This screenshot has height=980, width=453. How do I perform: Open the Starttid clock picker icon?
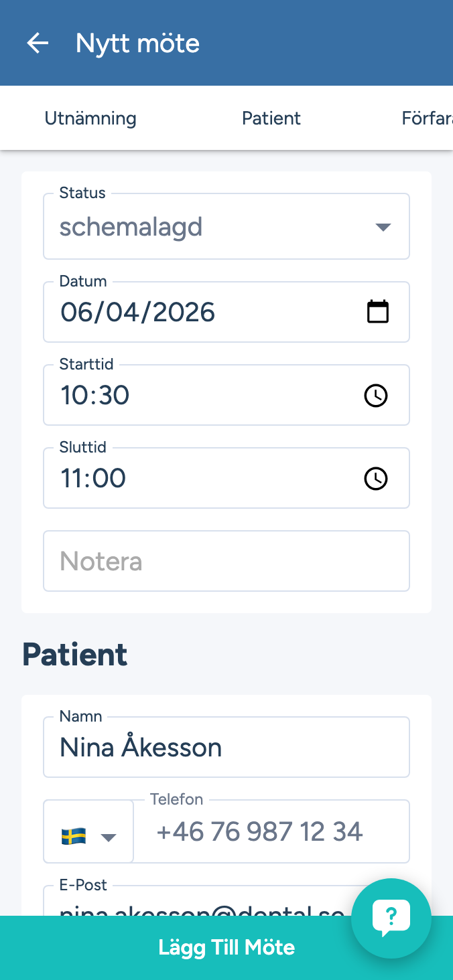point(375,396)
